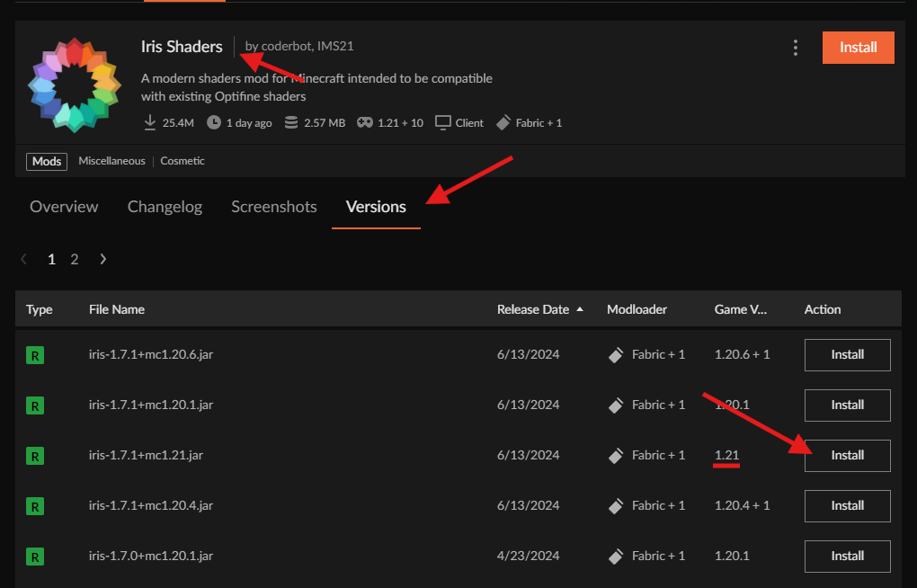This screenshot has height=588, width=917.
Task: Open the three-dot options menu
Action: [795, 48]
